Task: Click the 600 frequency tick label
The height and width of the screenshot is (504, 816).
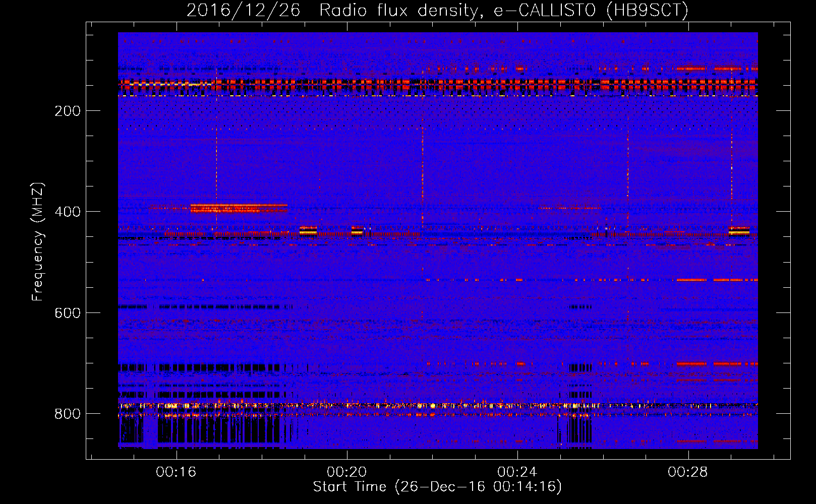Action: pos(68,313)
